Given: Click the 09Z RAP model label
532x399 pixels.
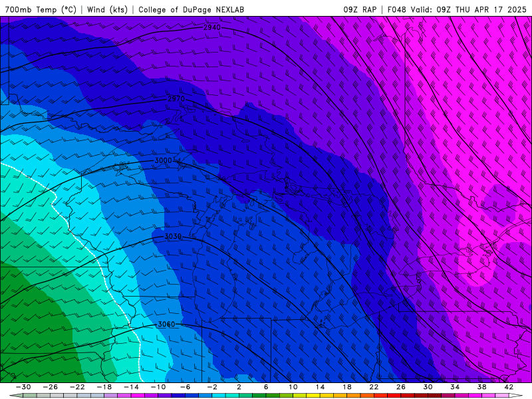Looking at the screenshot, I should click(x=360, y=9).
